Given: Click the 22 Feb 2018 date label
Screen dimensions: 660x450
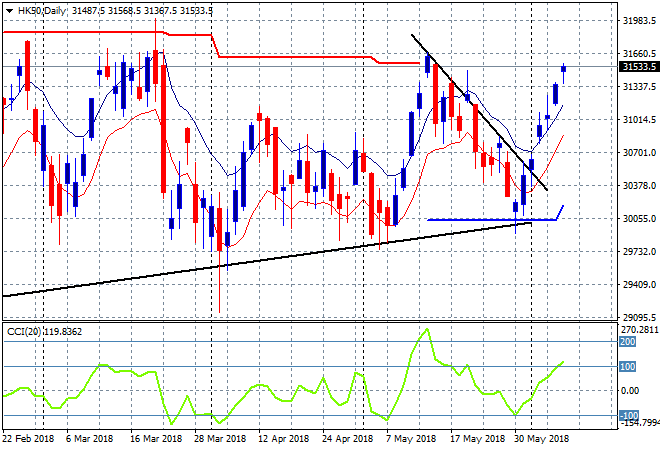Looking at the screenshot, I should (28, 438).
